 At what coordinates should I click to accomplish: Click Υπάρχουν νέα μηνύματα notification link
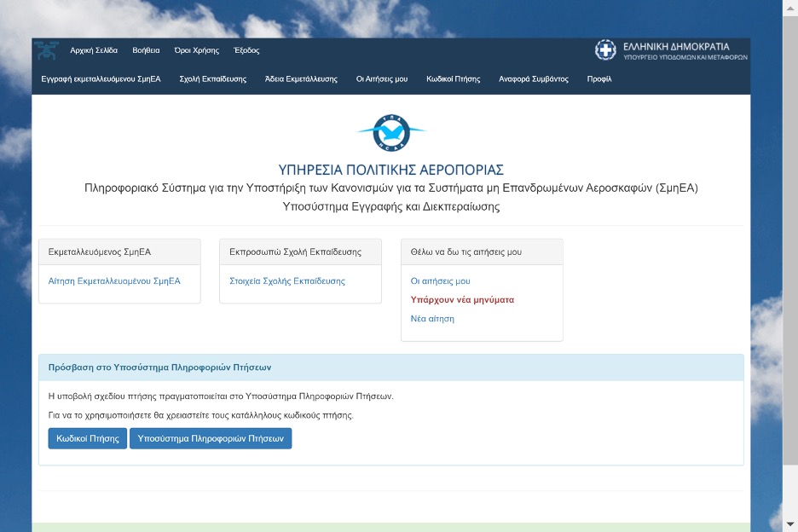click(462, 300)
